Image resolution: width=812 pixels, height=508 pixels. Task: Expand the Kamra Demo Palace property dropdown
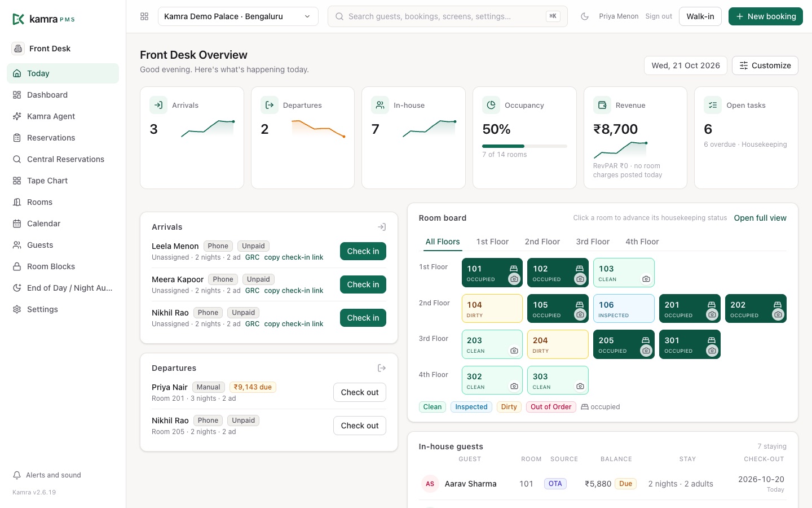pos(238,16)
